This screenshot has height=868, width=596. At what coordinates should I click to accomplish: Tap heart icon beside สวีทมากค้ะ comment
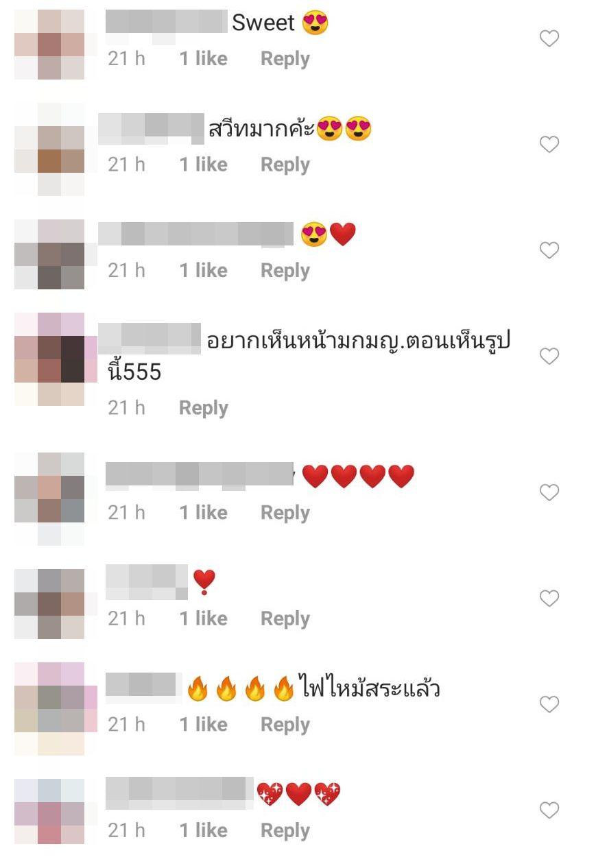[x=549, y=145]
